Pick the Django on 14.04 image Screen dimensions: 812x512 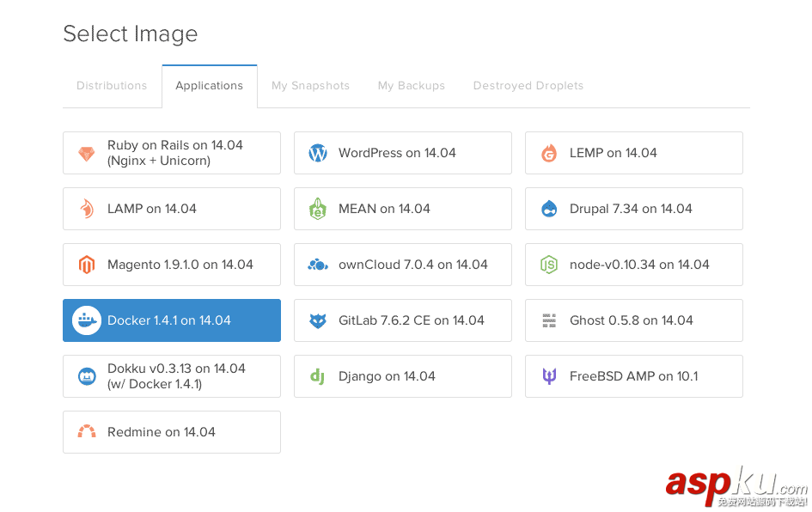pos(403,376)
